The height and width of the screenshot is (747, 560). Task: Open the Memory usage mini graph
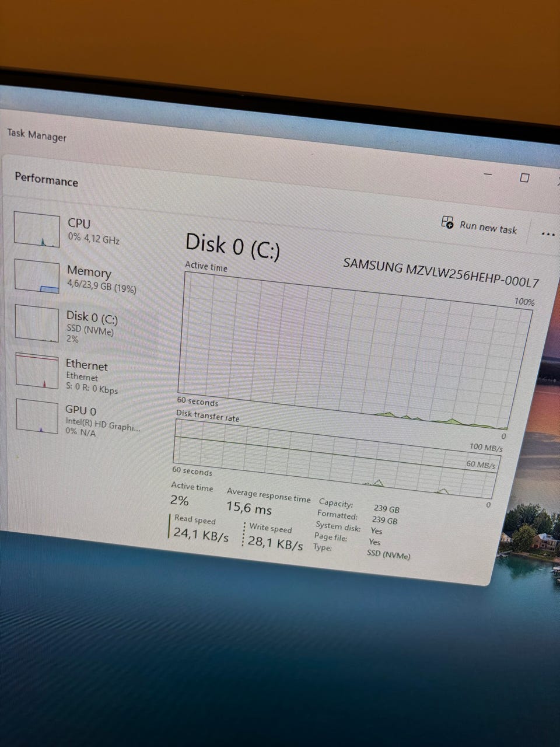tap(37, 276)
